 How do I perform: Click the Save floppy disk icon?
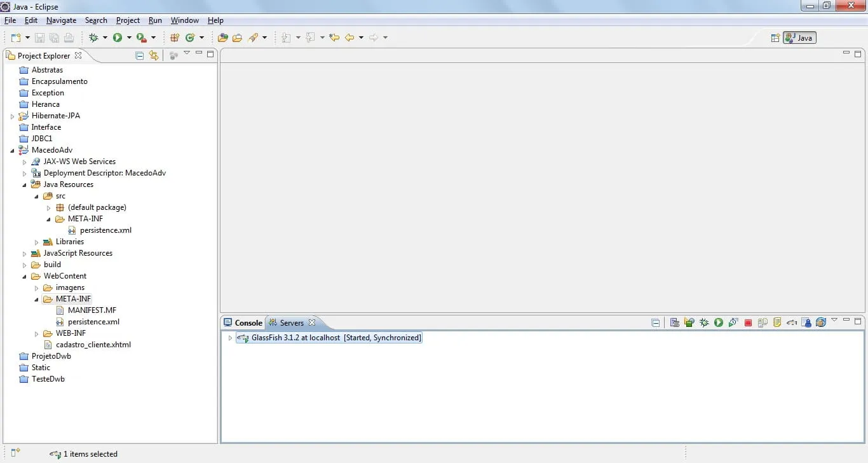pos(39,38)
